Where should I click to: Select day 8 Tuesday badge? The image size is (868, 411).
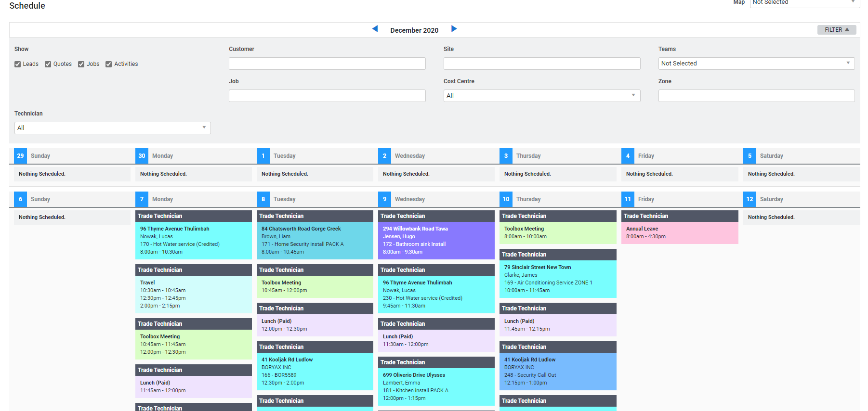click(x=263, y=199)
